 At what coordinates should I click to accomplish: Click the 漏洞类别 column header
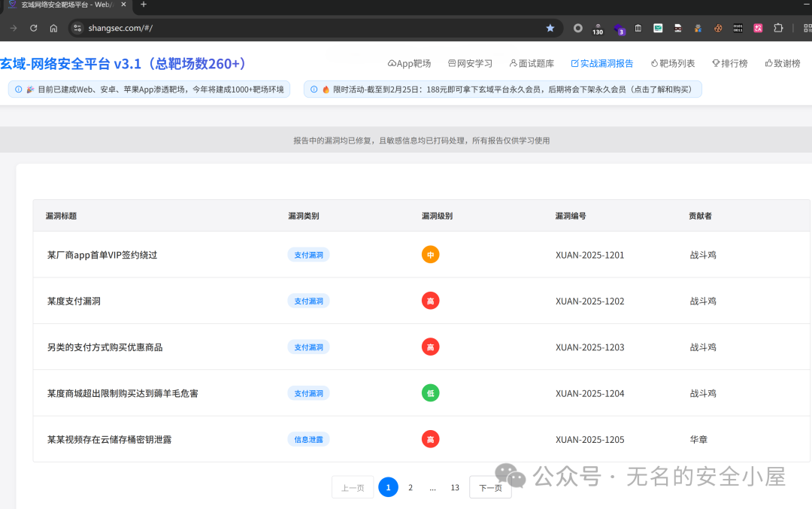304,216
